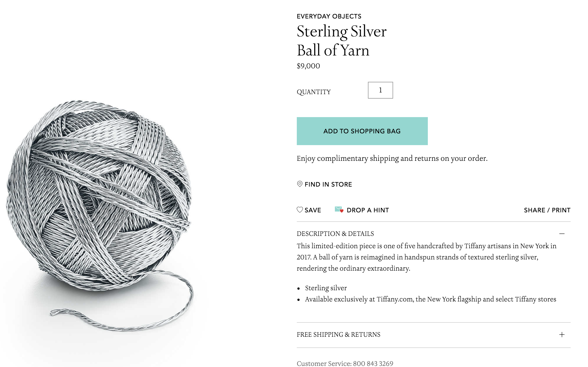Screen dimensions: 588x367
Task: Click the Sterling Silver Ball of Yarn title
Action: [341, 41]
